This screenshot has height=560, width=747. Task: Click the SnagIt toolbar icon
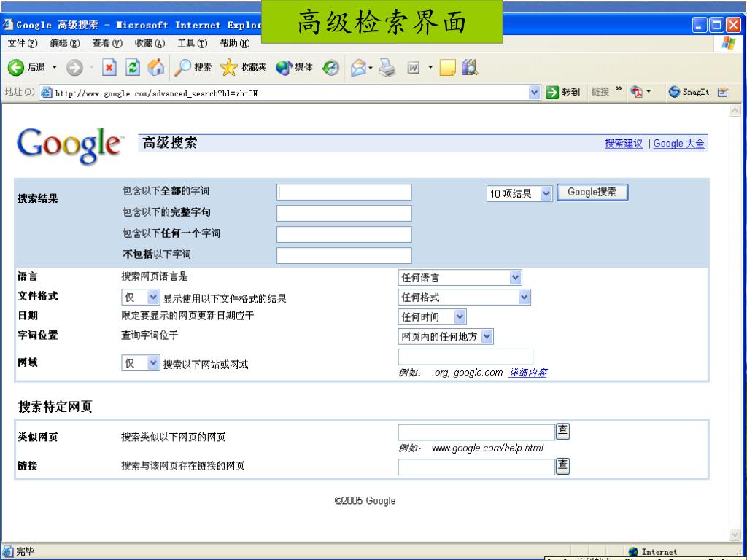(689, 93)
